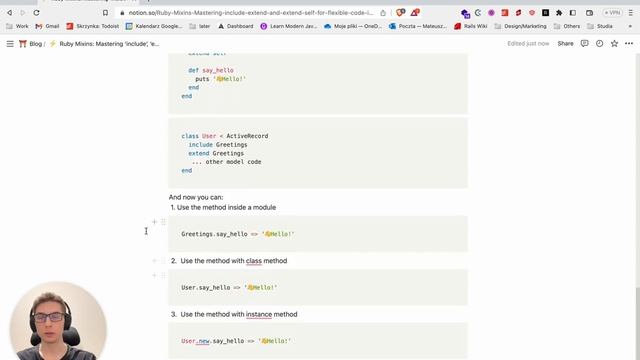Open Brave Shields lion icon
Viewport: 640px width, 360px height.
400,13
